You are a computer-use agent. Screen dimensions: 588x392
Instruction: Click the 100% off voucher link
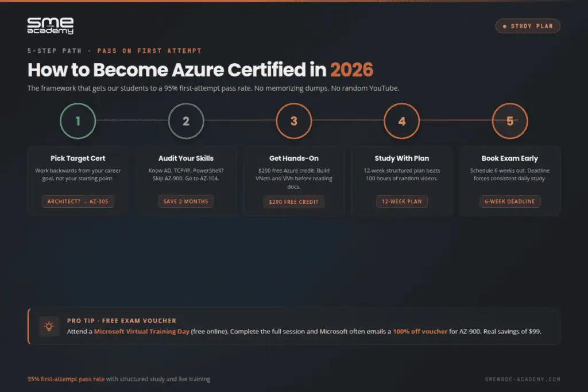420,331
